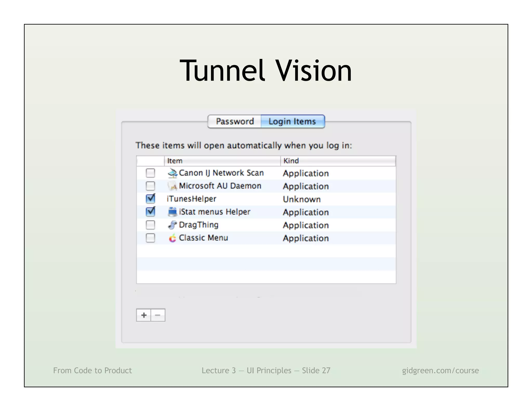
Task: Select the Login Items tab
Action: [292, 121]
